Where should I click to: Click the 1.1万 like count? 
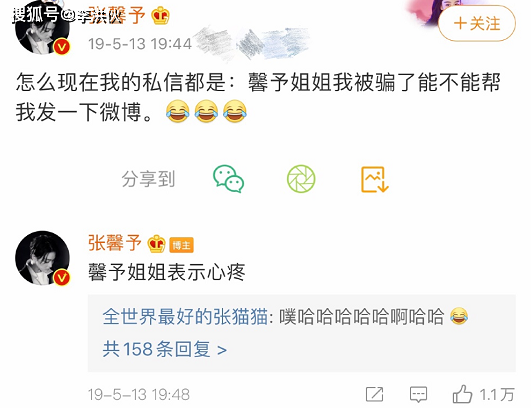(x=497, y=395)
